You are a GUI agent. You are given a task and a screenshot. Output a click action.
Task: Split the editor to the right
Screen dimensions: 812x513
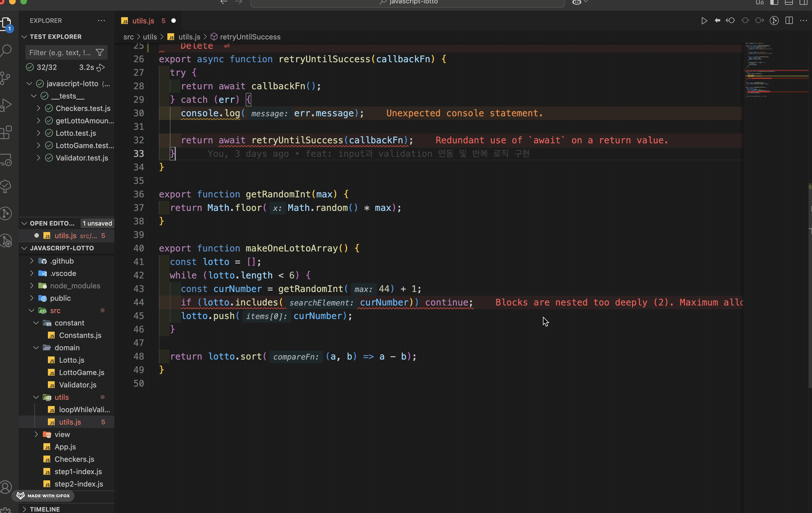pos(789,21)
